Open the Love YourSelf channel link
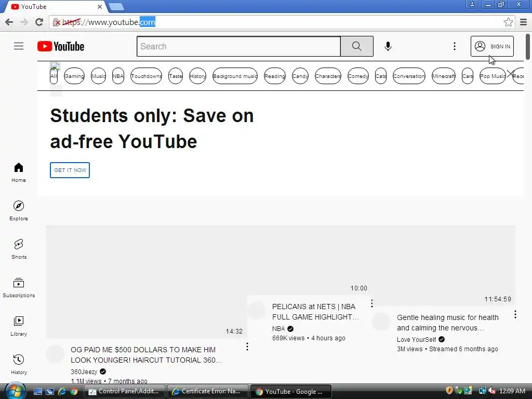The width and height of the screenshot is (532, 399). pyautogui.click(x=416, y=340)
